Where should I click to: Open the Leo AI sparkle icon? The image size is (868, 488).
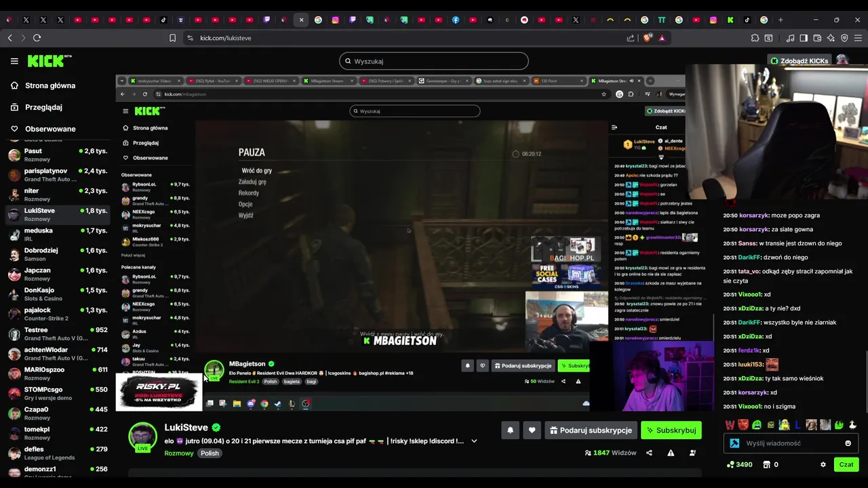pos(831,38)
